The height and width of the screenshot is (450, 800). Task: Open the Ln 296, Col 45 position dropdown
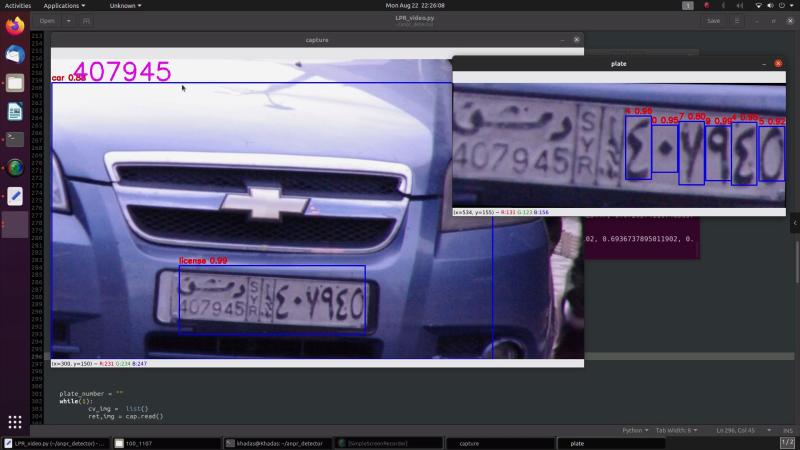click(x=744, y=431)
